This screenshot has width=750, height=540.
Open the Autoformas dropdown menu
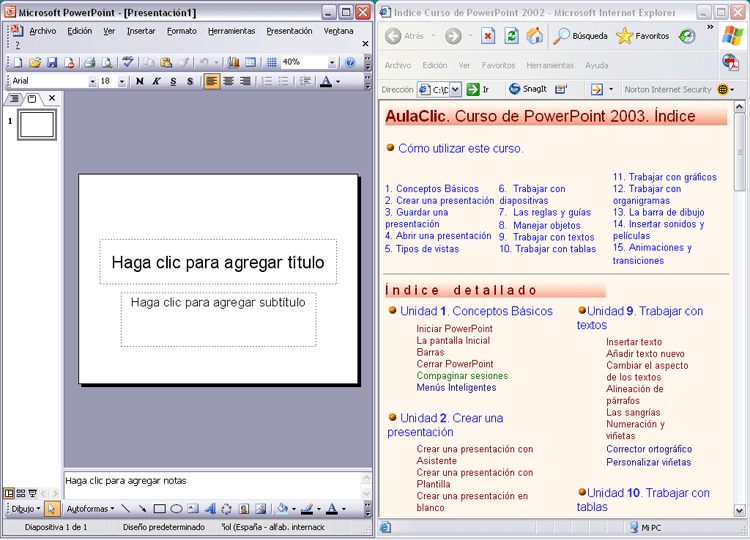[x=90, y=509]
